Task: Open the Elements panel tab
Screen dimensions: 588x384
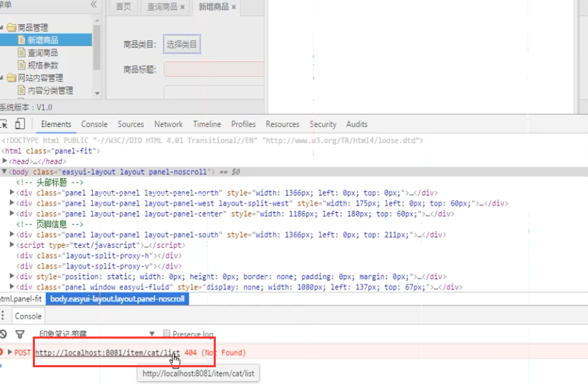Action: tap(56, 124)
